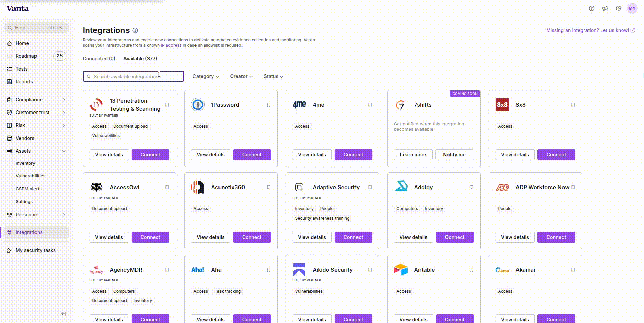Click the Vanta logo
This screenshot has height=323, width=644.
tap(18, 8)
